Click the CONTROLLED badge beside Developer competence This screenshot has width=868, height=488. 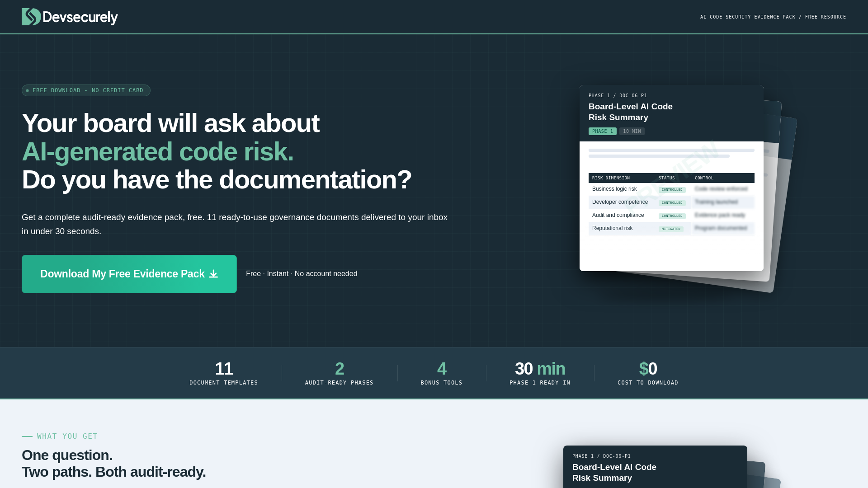point(672,203)
